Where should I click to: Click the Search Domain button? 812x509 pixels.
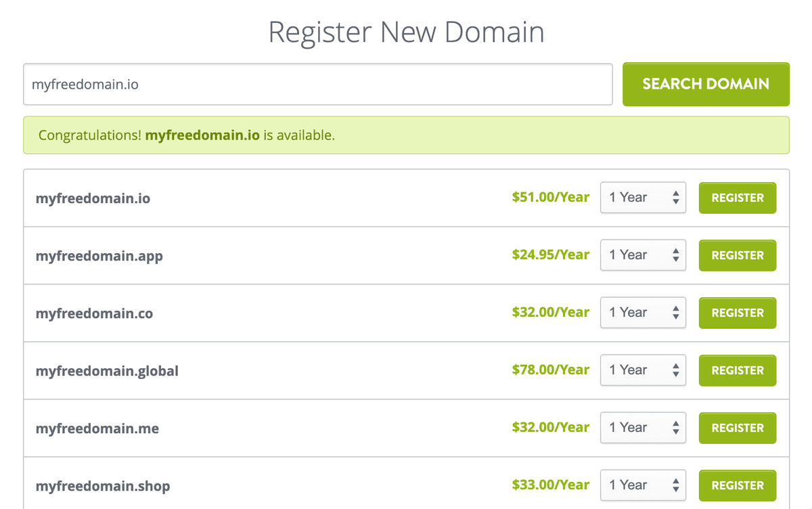706,84
